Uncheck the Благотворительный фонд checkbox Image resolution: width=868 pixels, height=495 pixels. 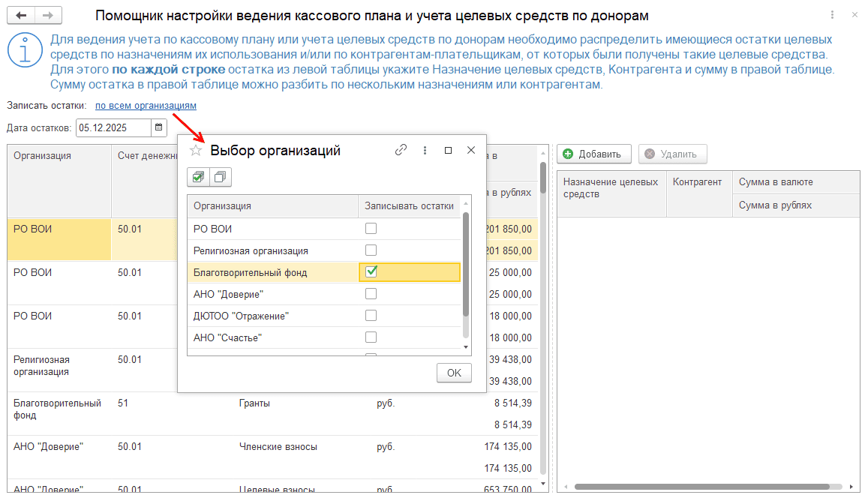[x=371, y=272]
